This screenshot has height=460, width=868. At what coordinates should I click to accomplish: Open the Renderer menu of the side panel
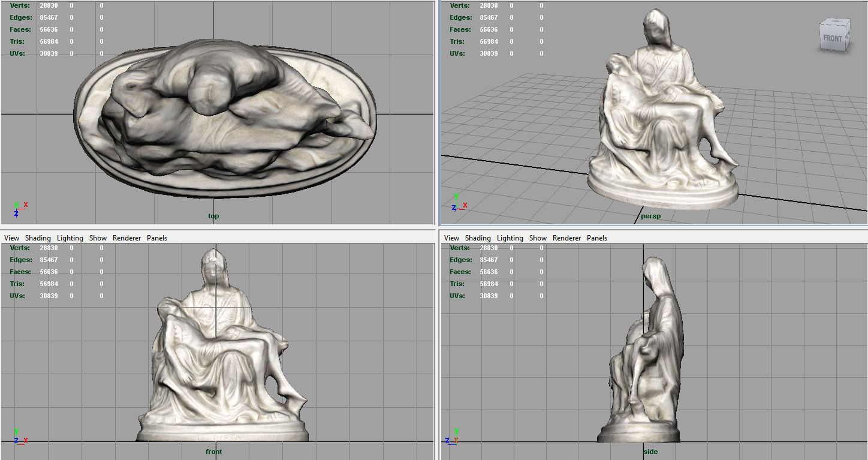coord(566,238)
